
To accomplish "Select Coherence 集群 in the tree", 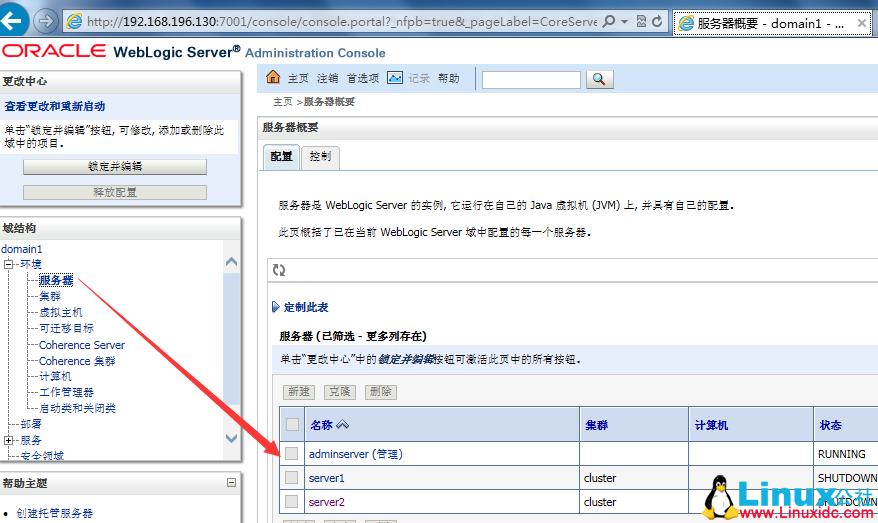I will pos(77,361).
